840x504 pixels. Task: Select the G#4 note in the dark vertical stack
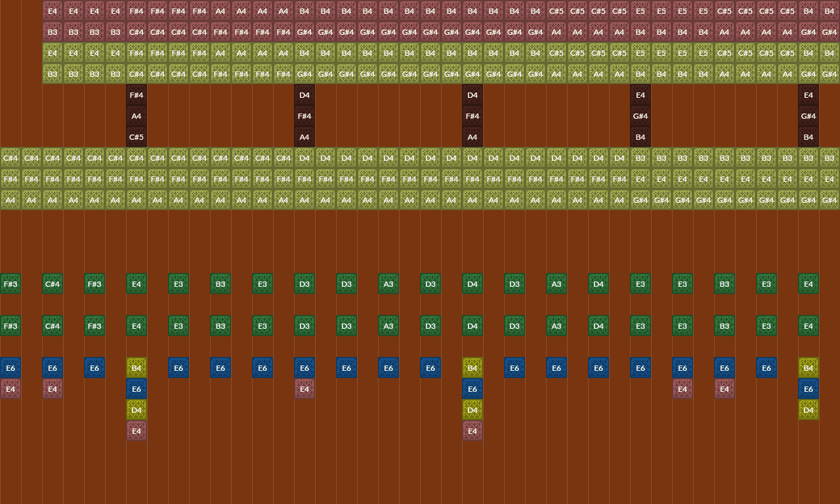click(640, 115)
